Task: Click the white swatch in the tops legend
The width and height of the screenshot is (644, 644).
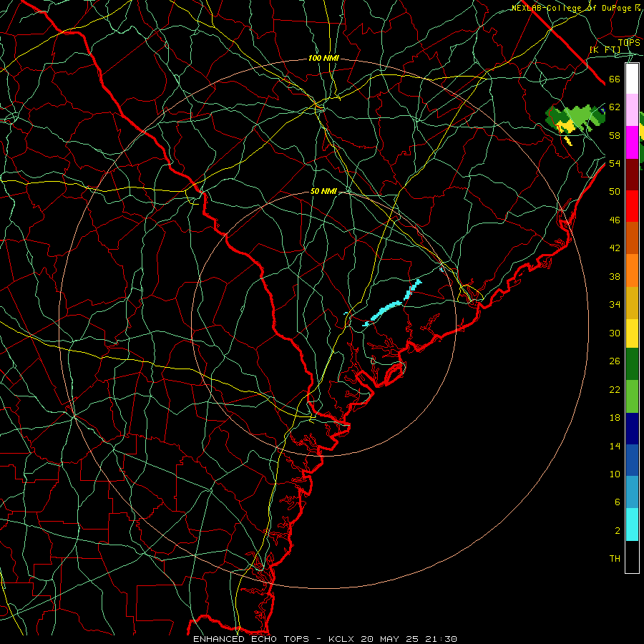Action: click(632, 79)
